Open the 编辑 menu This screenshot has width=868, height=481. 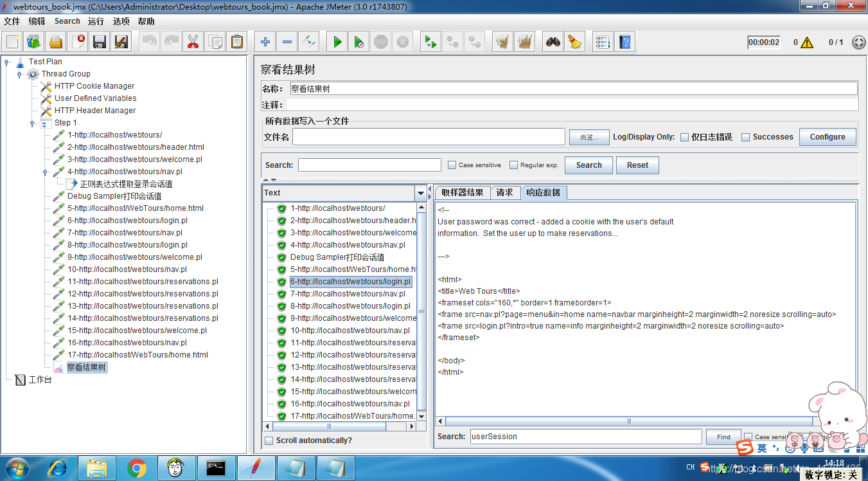click(x=37, y=21)
